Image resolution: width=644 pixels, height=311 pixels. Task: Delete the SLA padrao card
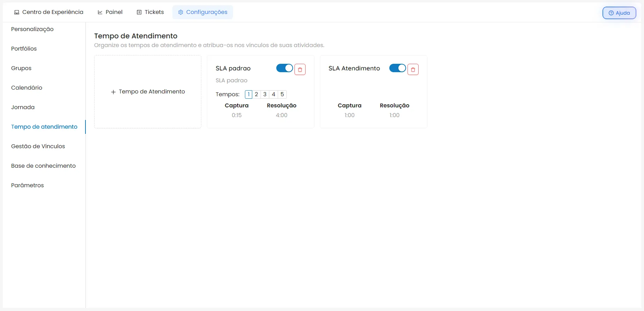300,69
